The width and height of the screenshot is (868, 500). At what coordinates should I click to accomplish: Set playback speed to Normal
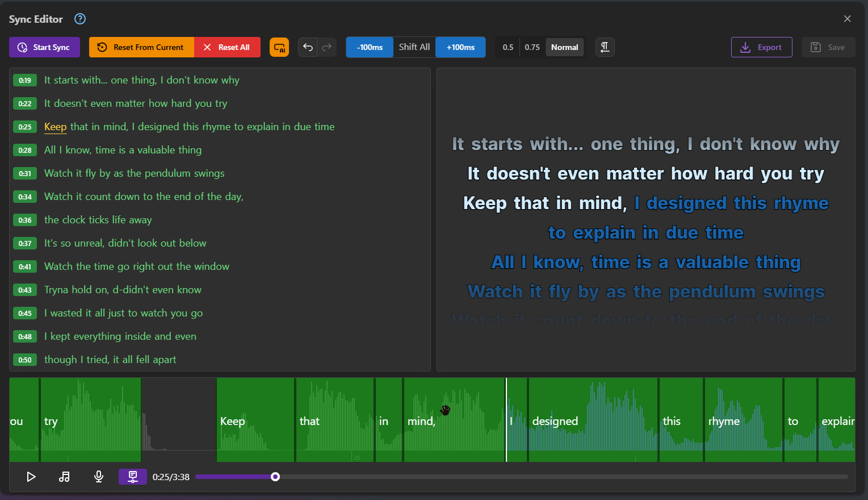point(564,47)
